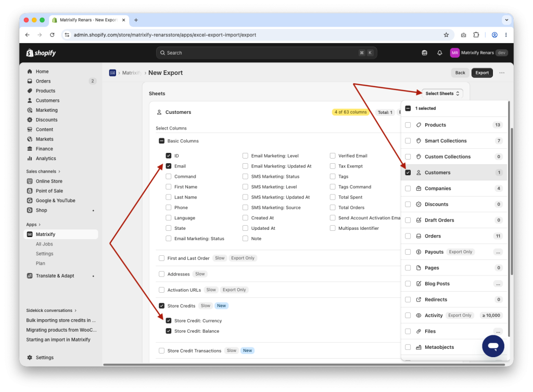Uncheck the ID column checkbox
The height and width of the screenshot is (392, 533).
click(169, 156)
